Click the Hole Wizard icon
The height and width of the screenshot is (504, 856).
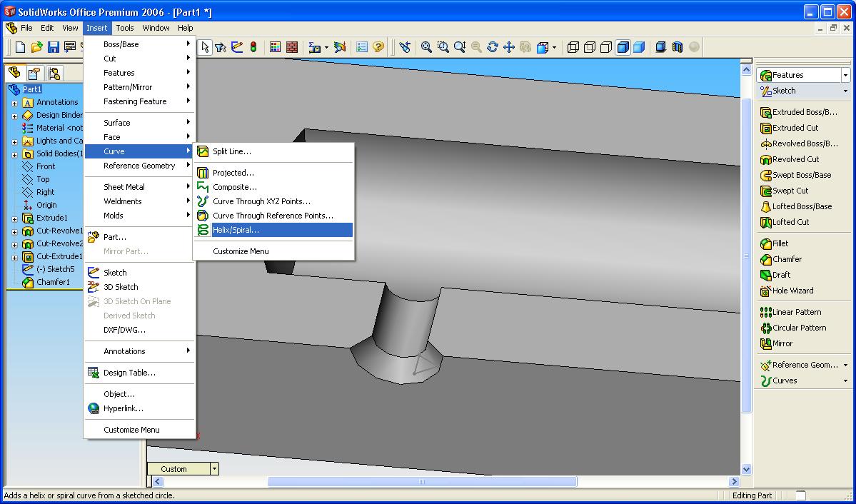766,291
